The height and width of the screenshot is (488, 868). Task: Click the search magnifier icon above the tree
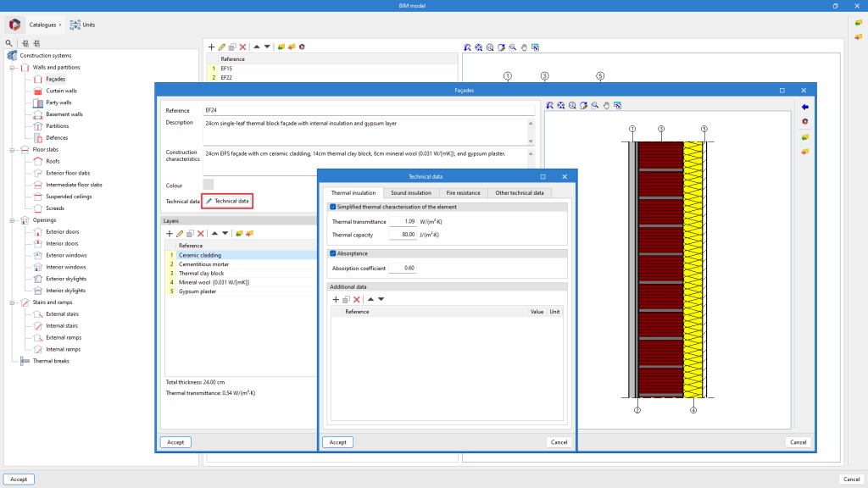coord(9,43)
